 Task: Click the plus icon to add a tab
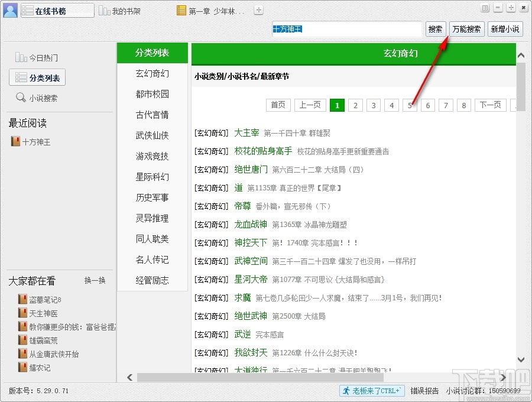tap(258, 9)
